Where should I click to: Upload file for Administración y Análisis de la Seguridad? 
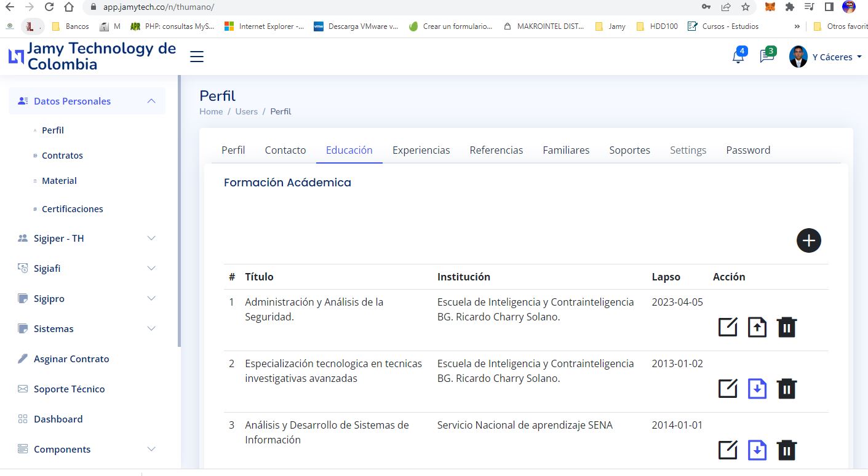point(757,327)
